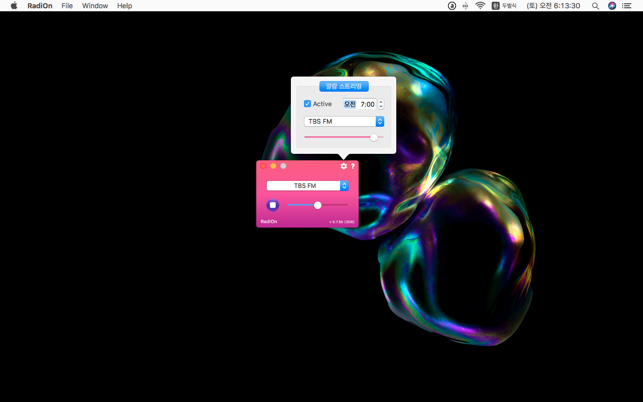The image size is (643, 402).
Task: Open the File menu
Action: [67, 6]
